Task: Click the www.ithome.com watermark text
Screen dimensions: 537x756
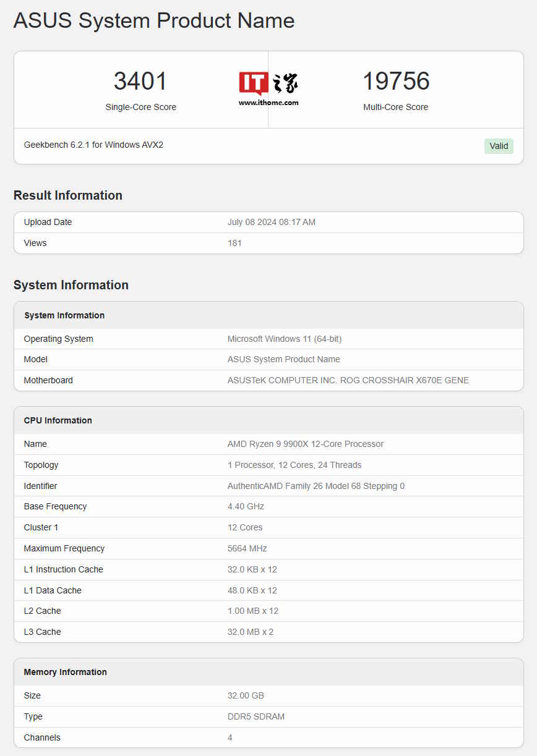Action: 268,103
